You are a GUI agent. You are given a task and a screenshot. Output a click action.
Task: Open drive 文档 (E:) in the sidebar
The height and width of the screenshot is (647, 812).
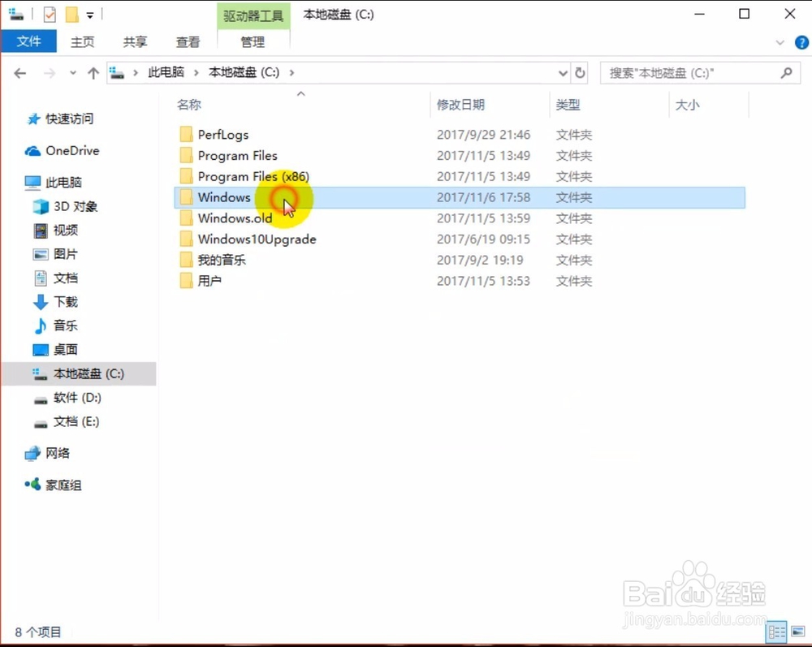coord(76,421)
